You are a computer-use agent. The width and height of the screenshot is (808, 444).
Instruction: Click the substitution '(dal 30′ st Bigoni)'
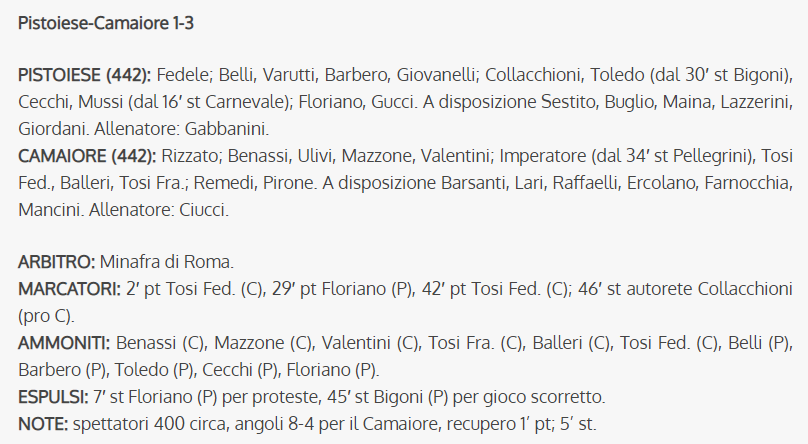(x=721, y=75)
